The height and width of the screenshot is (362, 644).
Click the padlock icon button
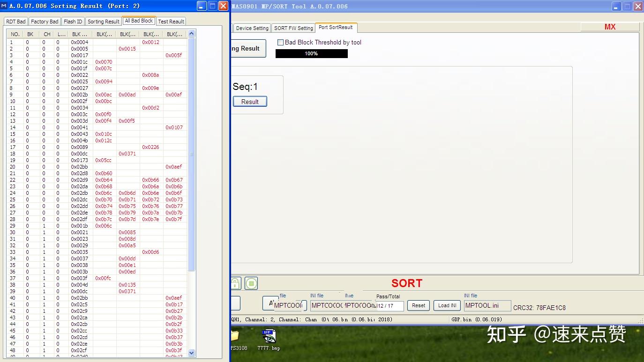[235, 283]
